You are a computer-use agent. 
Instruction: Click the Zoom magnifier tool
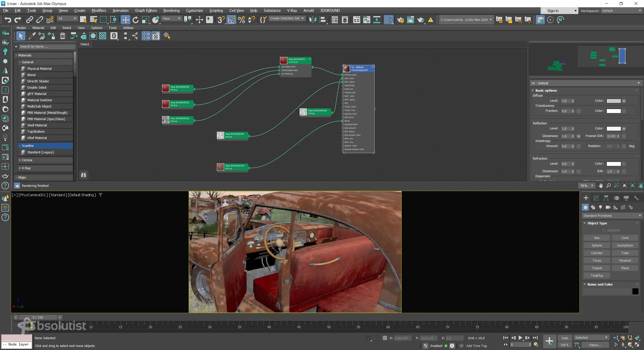609,186
